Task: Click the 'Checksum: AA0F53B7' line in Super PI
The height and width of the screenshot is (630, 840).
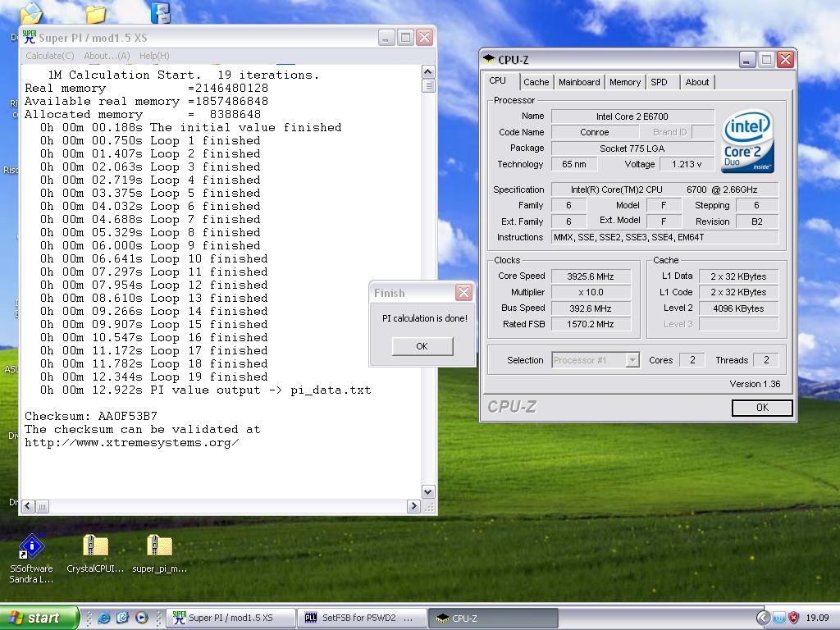Action: click(91, 416)
